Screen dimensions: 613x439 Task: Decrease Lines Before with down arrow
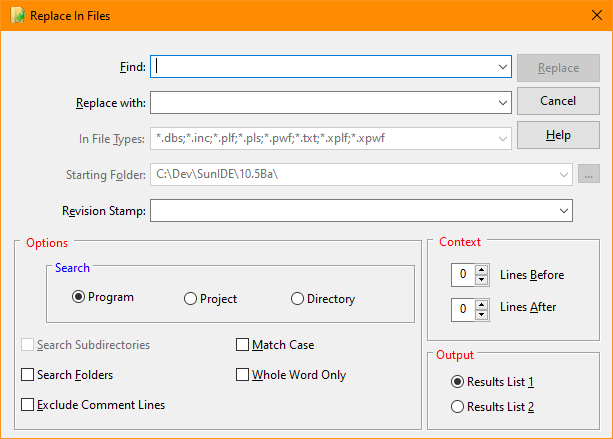[482, 280]
